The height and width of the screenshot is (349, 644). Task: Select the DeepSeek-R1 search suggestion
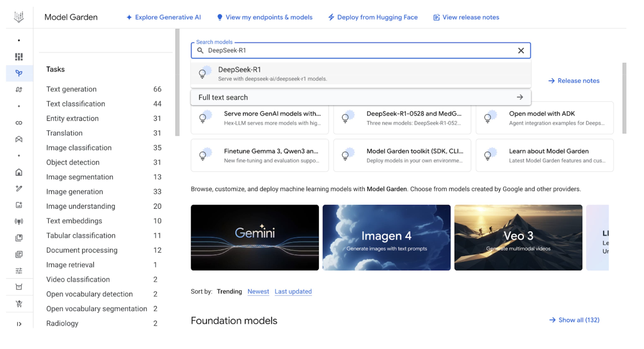click(x=360, y=73)
